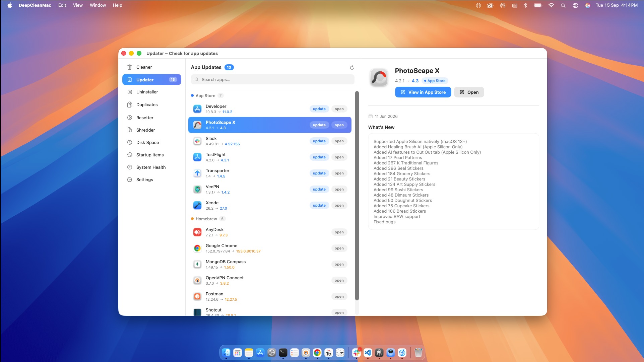Click the Xcode app icon in list
The width and height of the screenshot is (644, 362).
[197, 205]
